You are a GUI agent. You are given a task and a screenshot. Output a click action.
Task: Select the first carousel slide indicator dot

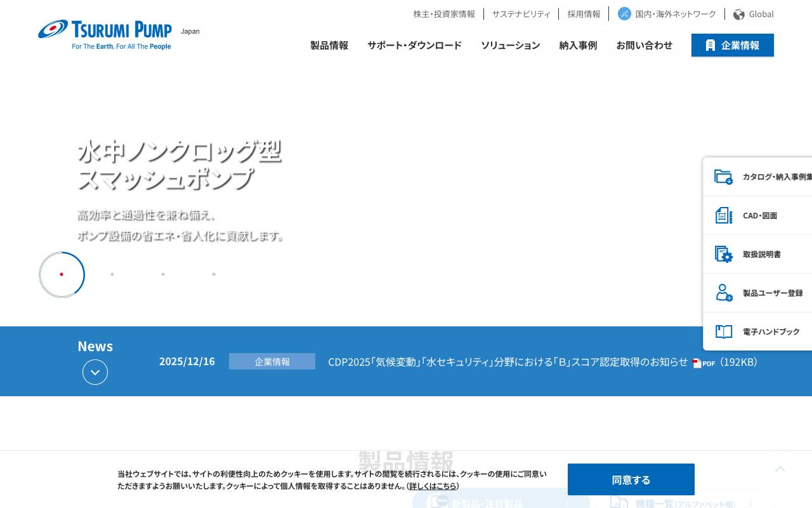62,274
